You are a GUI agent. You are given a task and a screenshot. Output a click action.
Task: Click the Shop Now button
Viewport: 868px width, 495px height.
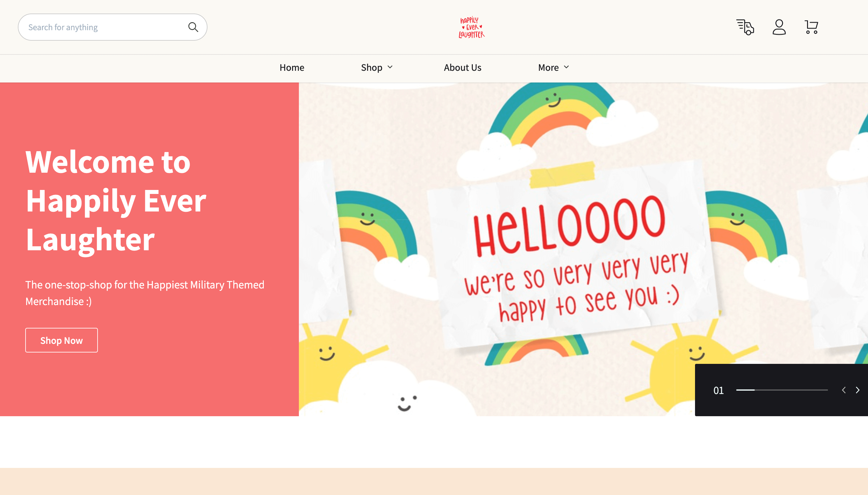point(61,340)
